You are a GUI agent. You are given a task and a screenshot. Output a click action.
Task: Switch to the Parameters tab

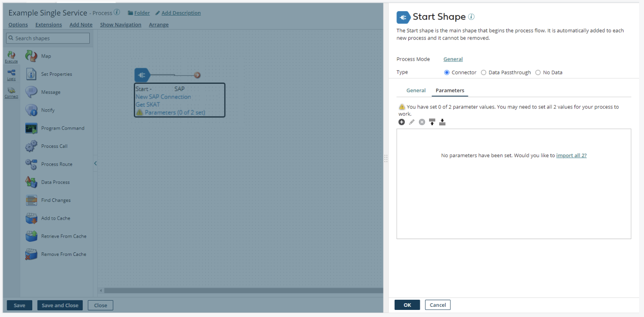450,90
